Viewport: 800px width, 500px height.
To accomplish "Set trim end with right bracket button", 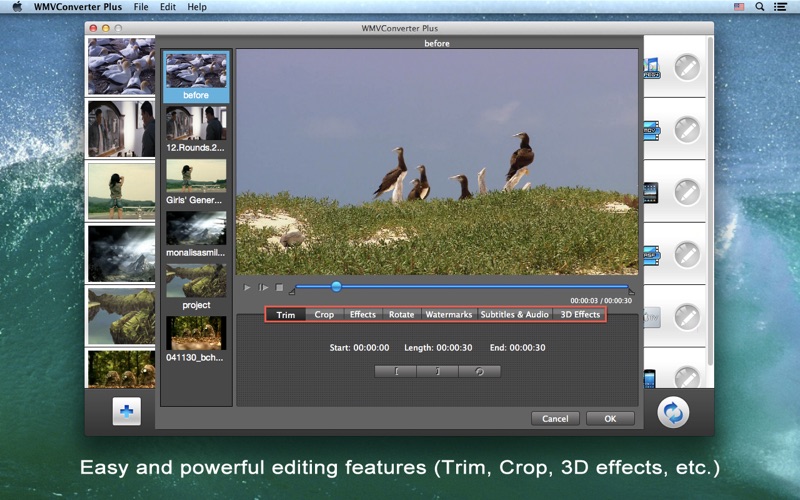I will 438,371.
